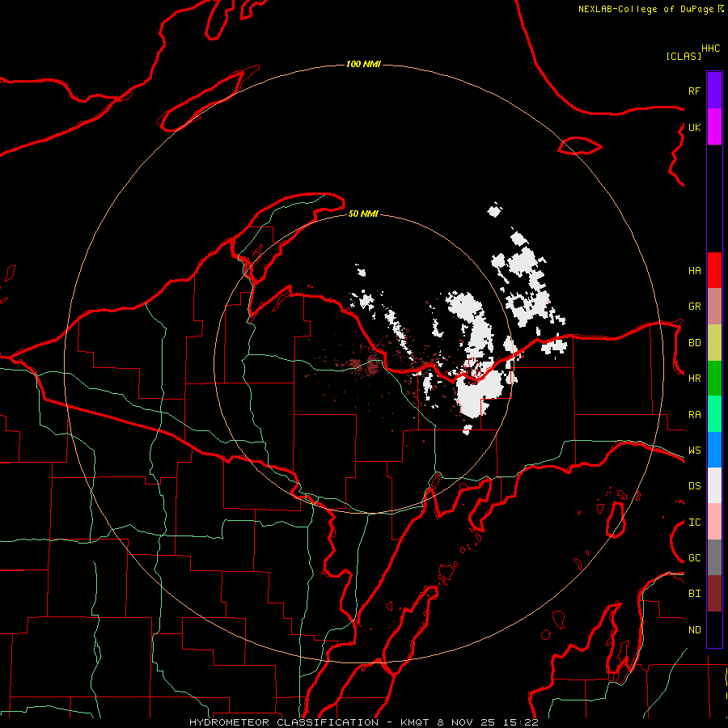The image size is (728, 728).
Task: Click the HYDROMETEOR CLASSIFICATION title text
Action: [x=284, y=722]
